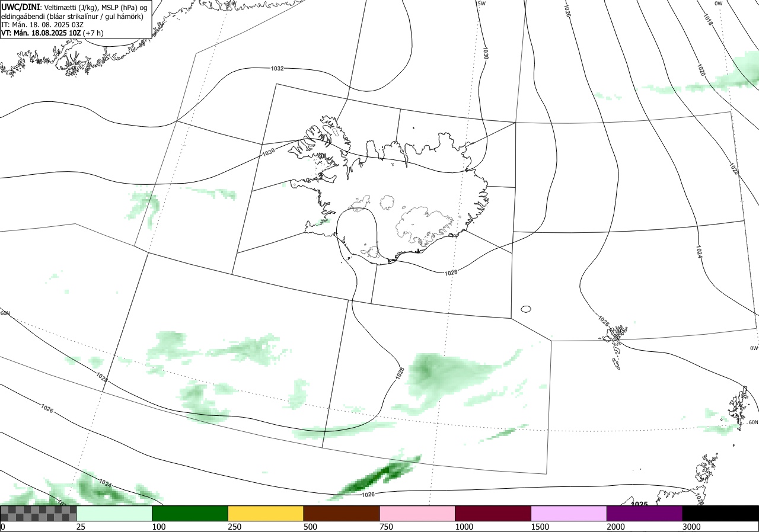
Task: Click the legend value 2000
Action: tap(616, 527)
